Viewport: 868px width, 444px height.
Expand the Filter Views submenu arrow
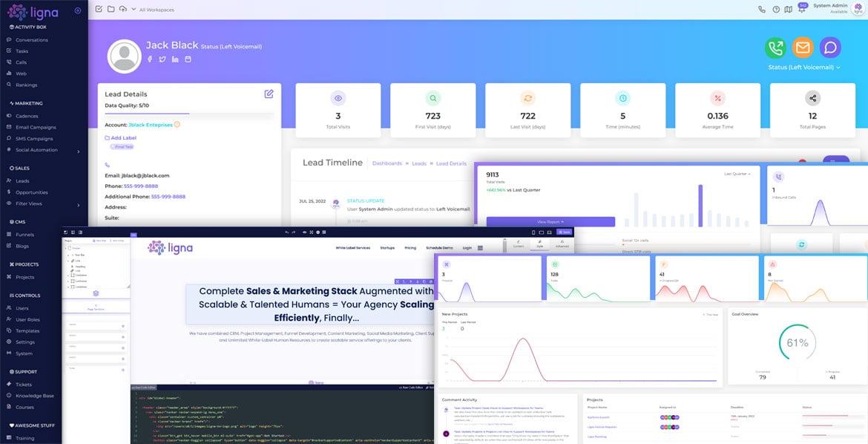(78, 205)
